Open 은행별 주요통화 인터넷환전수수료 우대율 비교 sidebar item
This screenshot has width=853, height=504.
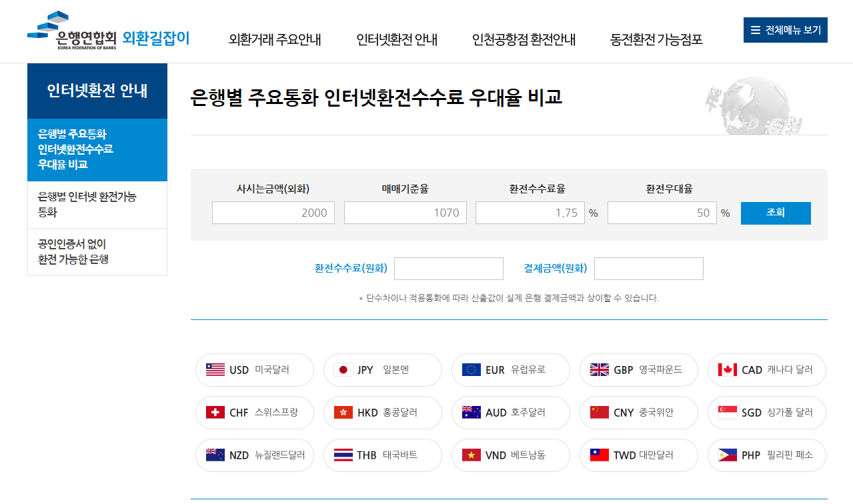coord(97,149)
